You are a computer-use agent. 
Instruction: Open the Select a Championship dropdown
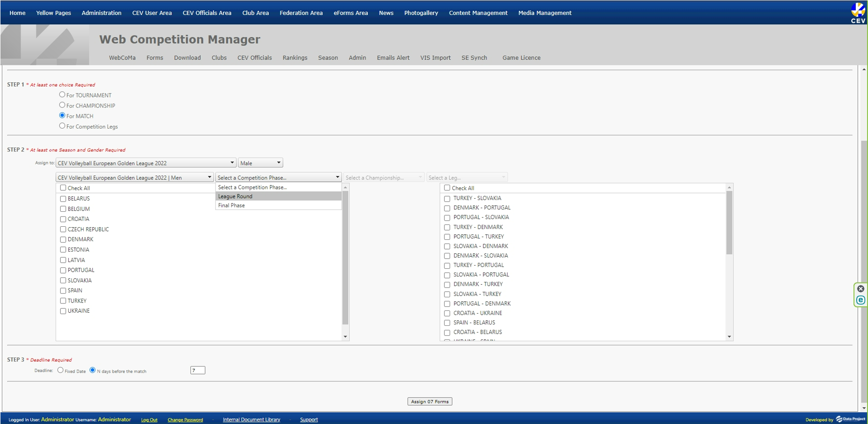(384, 177)
